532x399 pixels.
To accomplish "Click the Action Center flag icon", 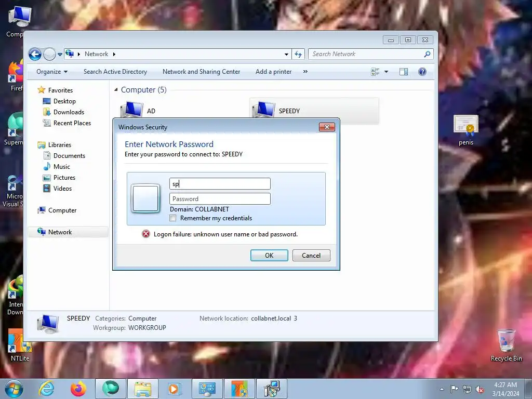I will click(x=454, y=389).
